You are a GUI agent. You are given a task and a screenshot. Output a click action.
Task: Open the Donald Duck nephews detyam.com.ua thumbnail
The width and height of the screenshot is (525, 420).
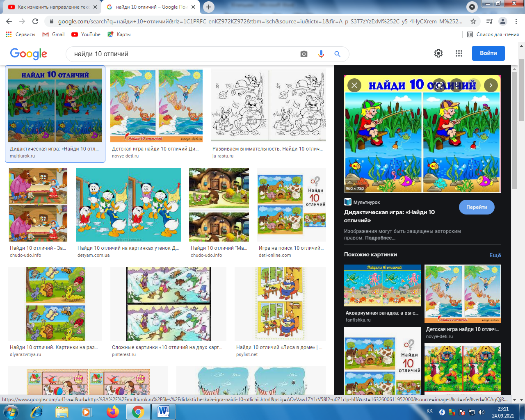click(x=128, y=205)
